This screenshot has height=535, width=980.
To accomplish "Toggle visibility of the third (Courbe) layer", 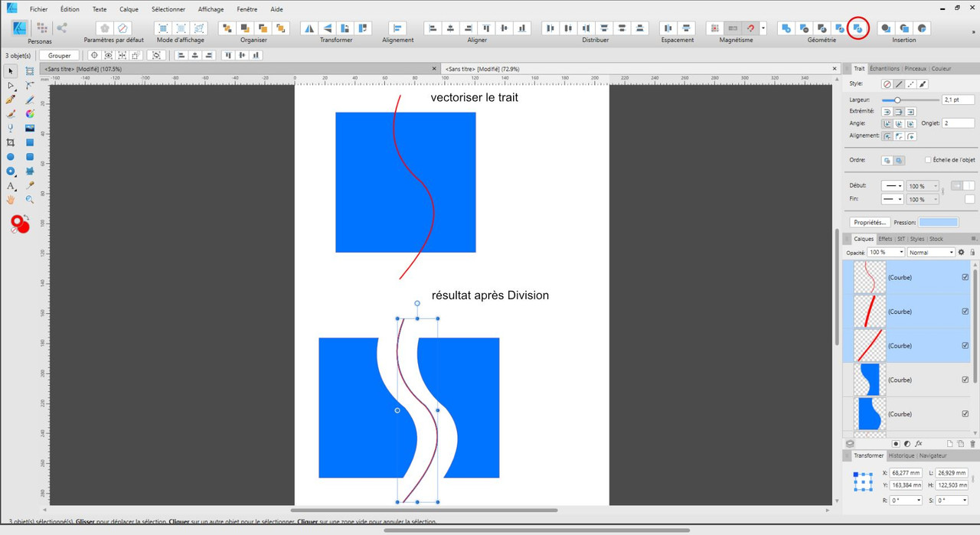I will click(x=965, y=345).
